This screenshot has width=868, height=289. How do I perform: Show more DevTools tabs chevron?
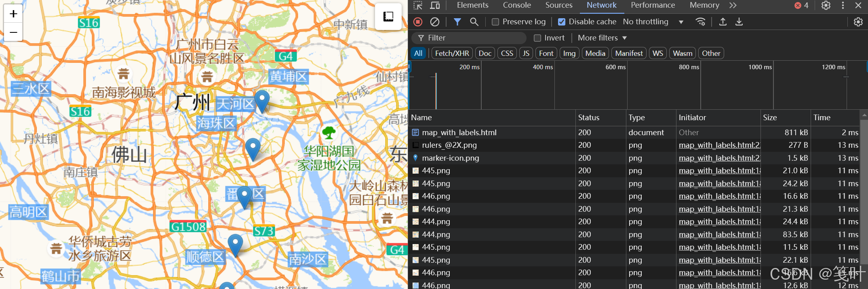pyautogui.click(x=733, y=5)
